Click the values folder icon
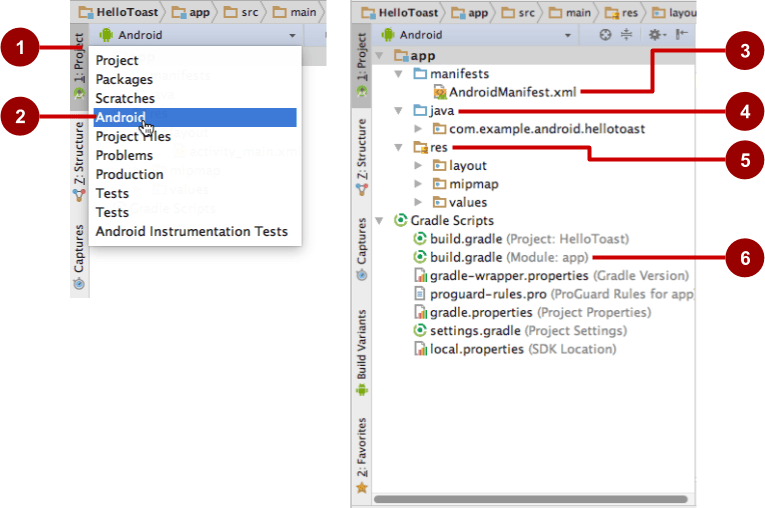This screenshot has height=508, width=765. coord(440,202)
